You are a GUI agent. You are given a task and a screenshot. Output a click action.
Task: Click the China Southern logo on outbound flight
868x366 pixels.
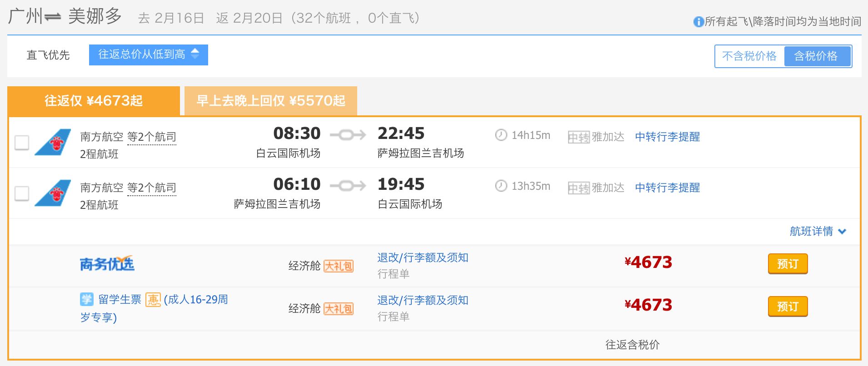coord(53,142)
